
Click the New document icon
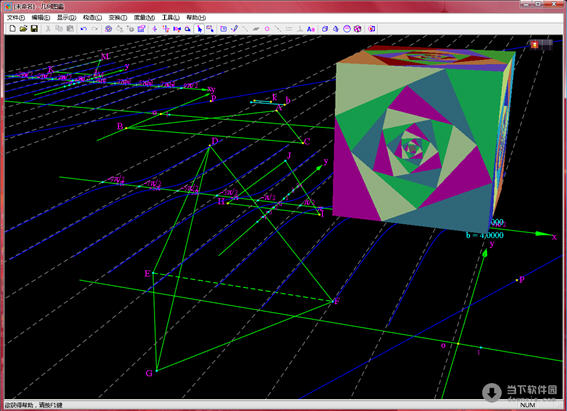tap(13, 29)
